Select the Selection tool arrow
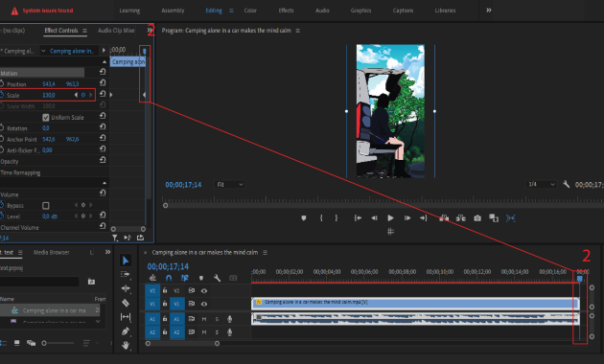604x364 pixels. pyautogui.click(x=126, y=261)
